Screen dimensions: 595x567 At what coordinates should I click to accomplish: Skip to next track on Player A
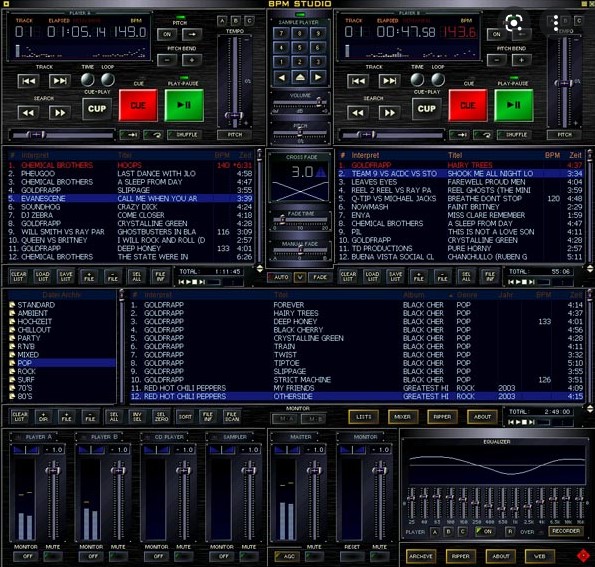(x=60, y=81)
